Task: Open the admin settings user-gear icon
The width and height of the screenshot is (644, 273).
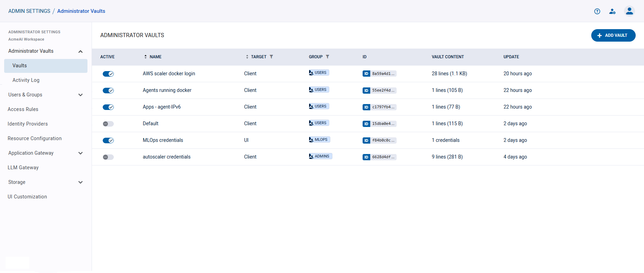Action: pyautogui.click(x=612, y=11)
